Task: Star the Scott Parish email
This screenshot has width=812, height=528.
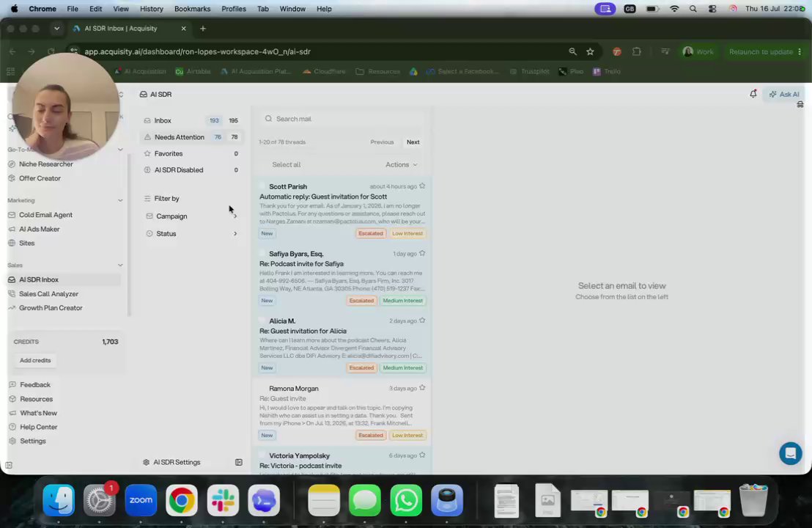Action: [422, 186]
